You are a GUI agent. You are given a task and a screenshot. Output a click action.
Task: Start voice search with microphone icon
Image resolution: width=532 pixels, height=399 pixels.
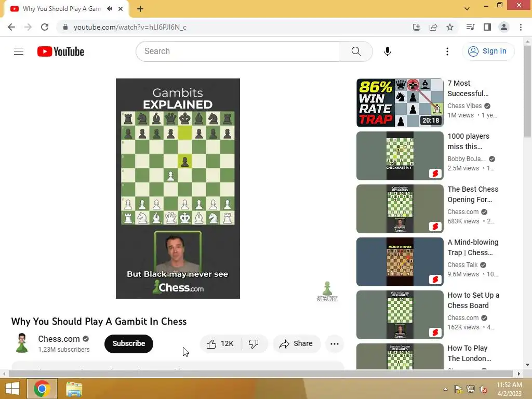click(x=387, y=51)
